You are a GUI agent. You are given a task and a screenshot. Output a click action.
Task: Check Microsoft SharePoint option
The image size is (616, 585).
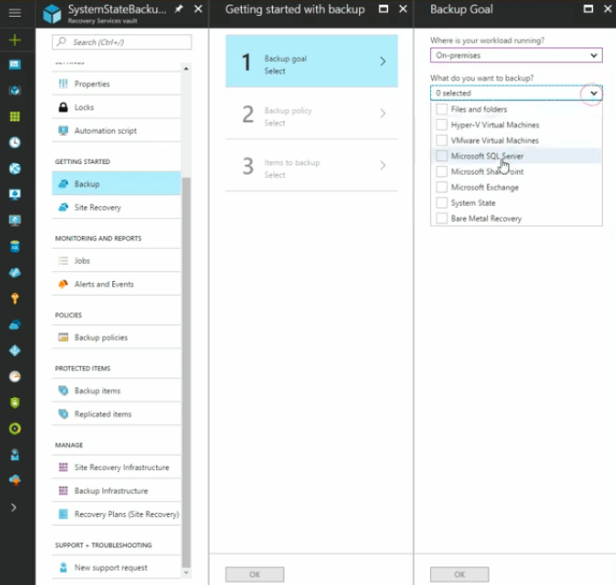coord(442,172)
